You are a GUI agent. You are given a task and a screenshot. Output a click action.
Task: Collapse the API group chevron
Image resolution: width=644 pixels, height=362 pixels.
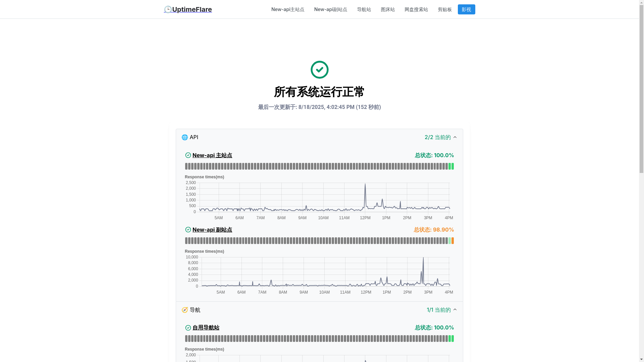click(x=455, y=137)
